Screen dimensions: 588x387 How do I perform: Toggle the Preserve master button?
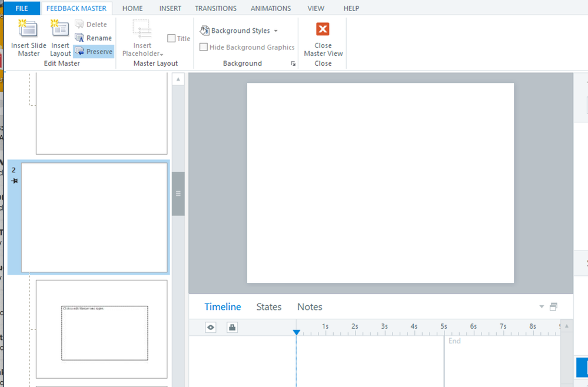(94, 52)
